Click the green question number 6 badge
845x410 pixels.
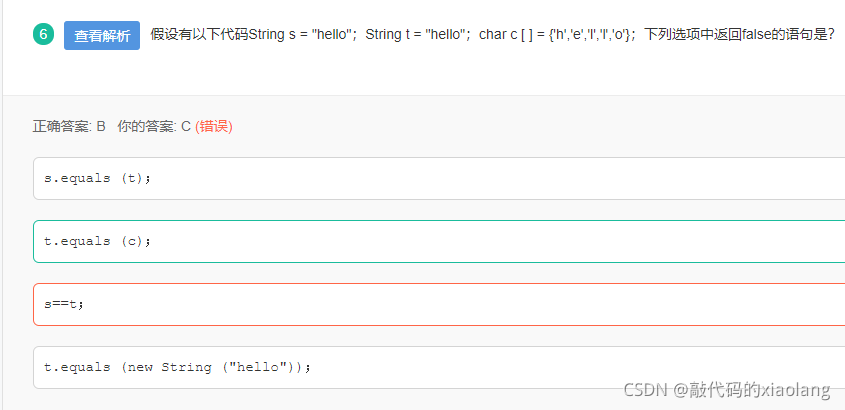click(43, 35)
